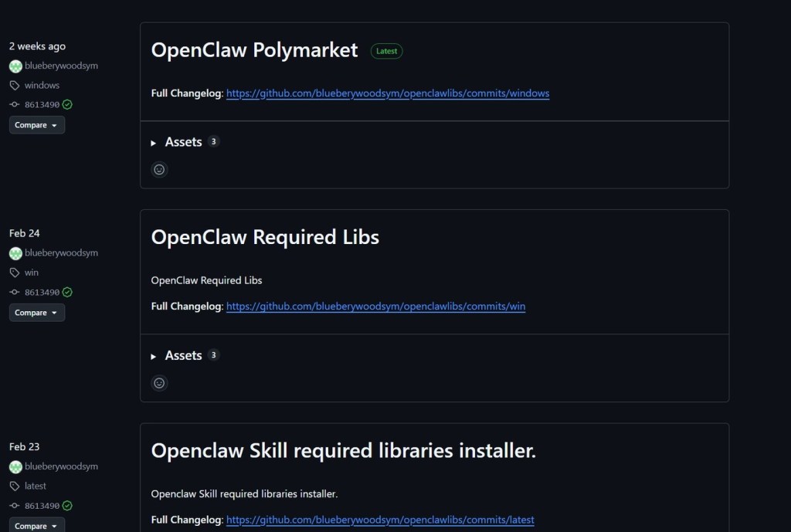Click the green Latest badge
Screen dimensions: 791x532
click(x=386, y=52)
